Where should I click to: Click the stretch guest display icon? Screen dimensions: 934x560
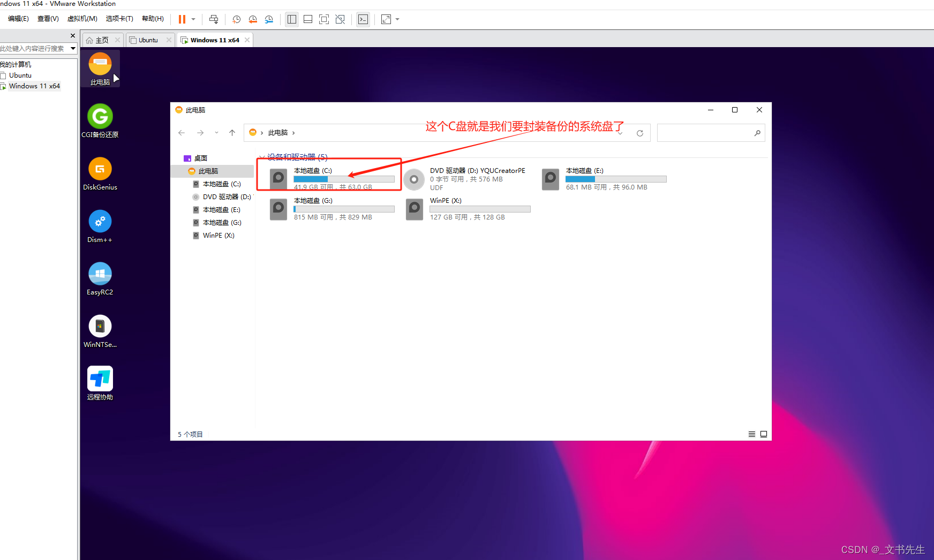(386, 19)
